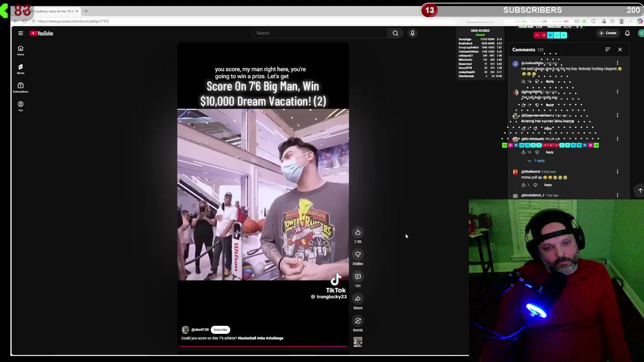Open Subscriptions in the left sidebar
The width and height of the screenshot is (644, 362).
21,87
